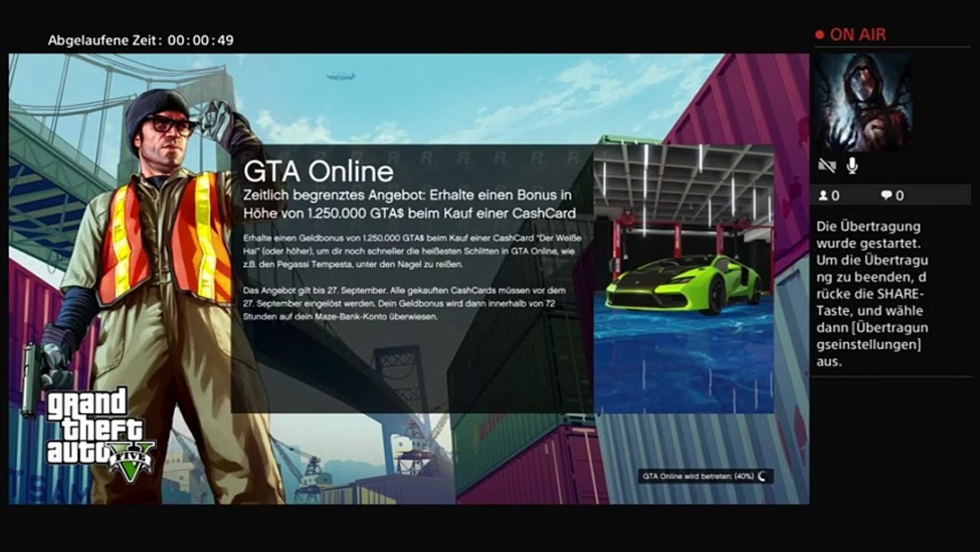This screenshot has height=552, width=980.
Task: Click the 'Abgelaufene Zeit: 00:00:49' timer
Action: coord(141,40)
